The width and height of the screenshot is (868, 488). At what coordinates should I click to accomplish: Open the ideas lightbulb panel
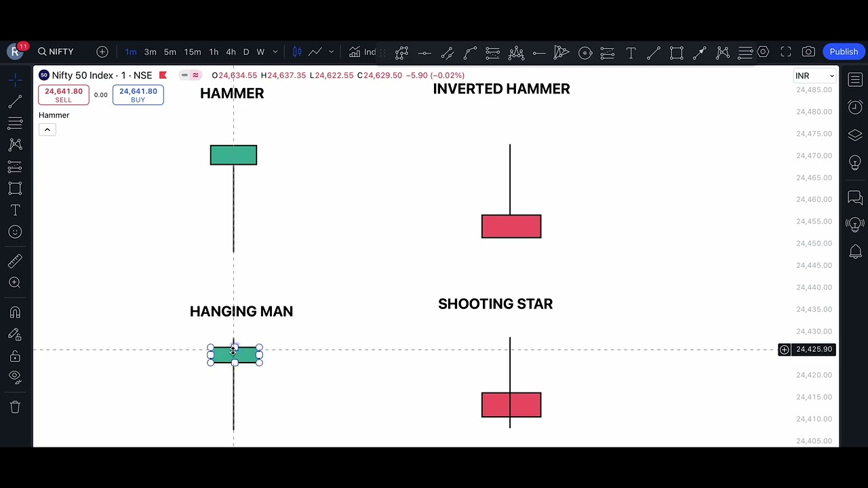pyautogui.click(x=855, y=163)
